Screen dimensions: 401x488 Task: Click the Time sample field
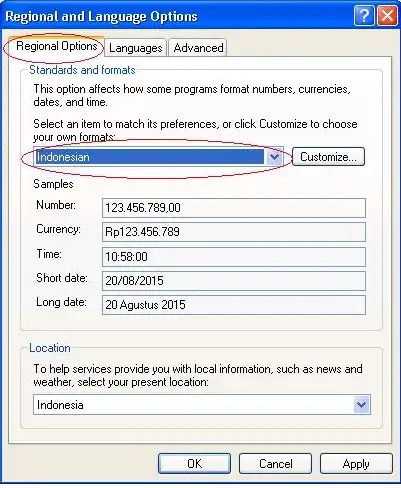click(234, 257)
